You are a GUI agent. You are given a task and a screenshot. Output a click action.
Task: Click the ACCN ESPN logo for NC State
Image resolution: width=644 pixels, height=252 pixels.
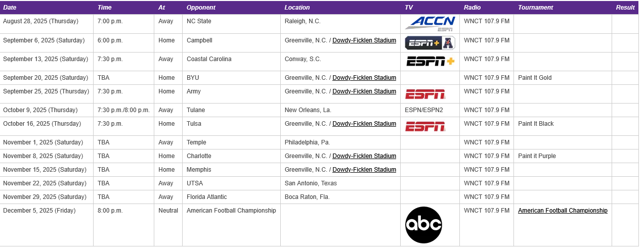tap(430, 23)
